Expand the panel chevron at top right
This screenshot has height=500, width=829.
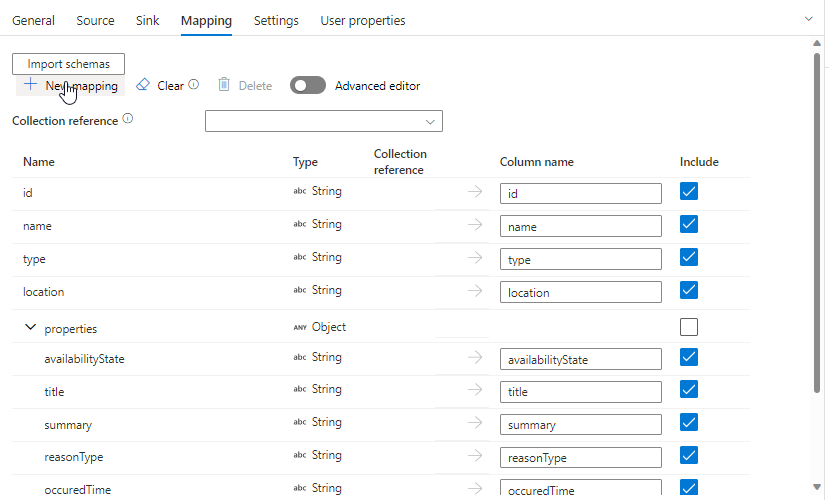point(808,19)
